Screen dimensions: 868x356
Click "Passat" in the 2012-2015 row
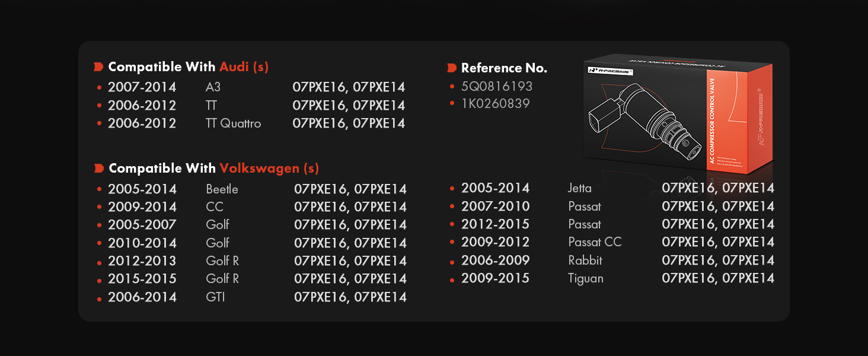(x=585, y=224)
